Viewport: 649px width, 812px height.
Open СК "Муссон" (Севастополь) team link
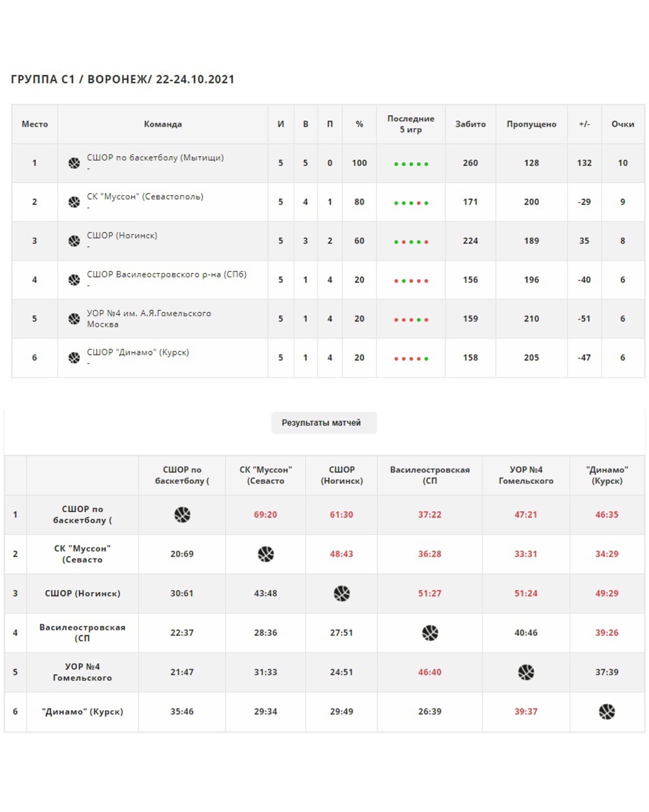point(145,197)
